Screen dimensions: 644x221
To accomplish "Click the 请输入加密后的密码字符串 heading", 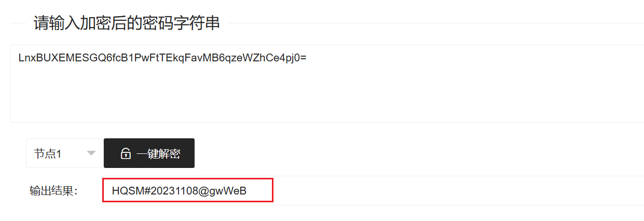I will tap(127, 23).
